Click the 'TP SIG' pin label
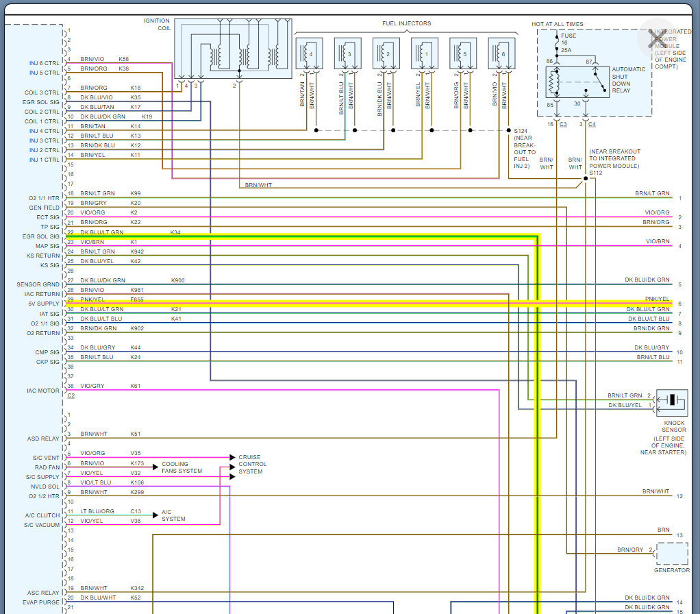The height and width of the screenshot is (614, 700). (50, 227)
